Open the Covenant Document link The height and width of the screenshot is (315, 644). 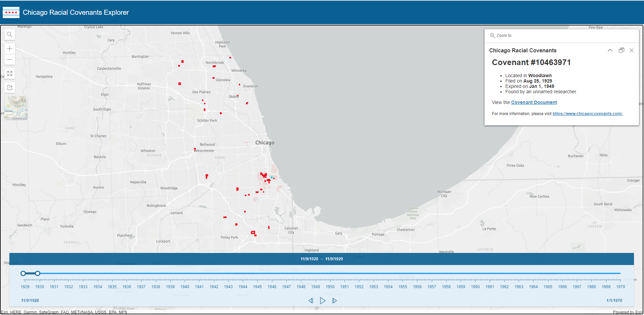coord(534,102)
